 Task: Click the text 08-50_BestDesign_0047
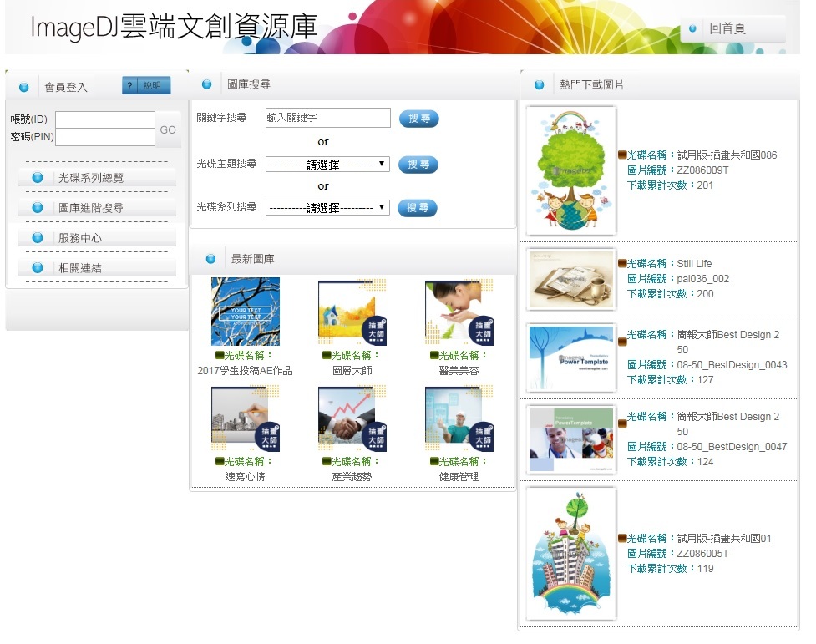tap(732, 447)
